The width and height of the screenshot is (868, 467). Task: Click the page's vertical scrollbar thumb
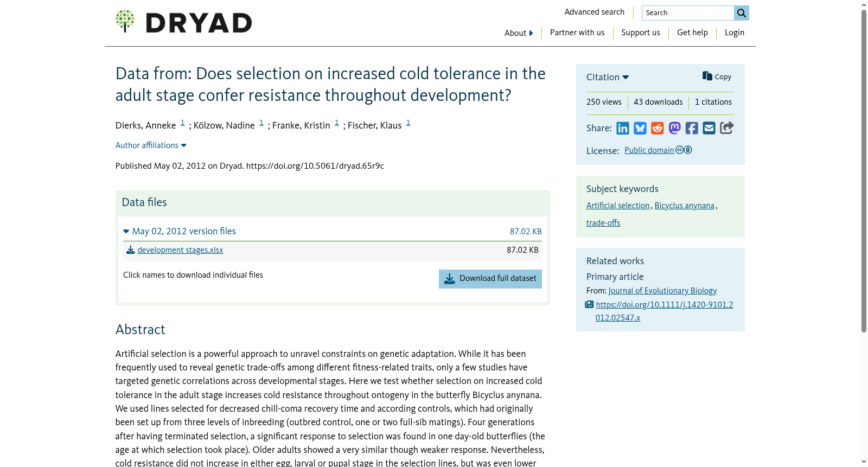tap(864, 171)
